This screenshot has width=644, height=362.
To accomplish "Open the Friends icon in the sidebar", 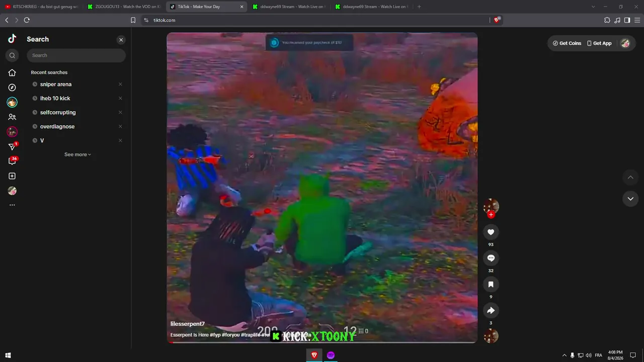I will point(12,117).
